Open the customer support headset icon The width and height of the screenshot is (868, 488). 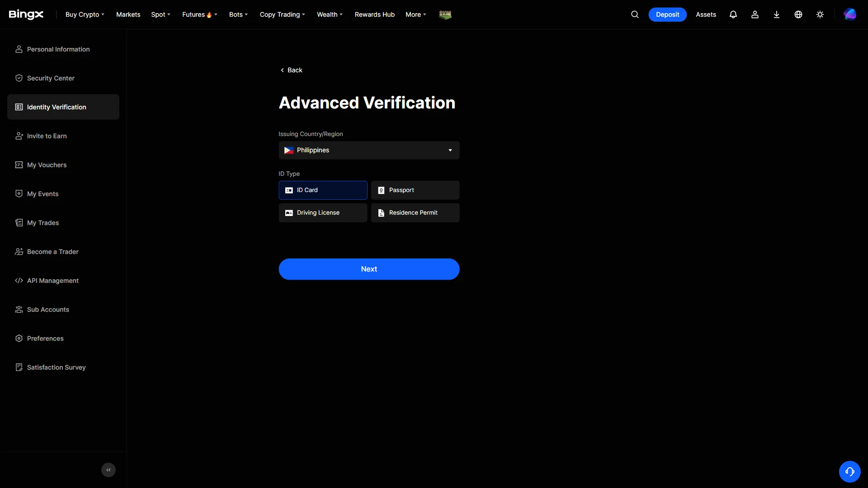point(850,472)
